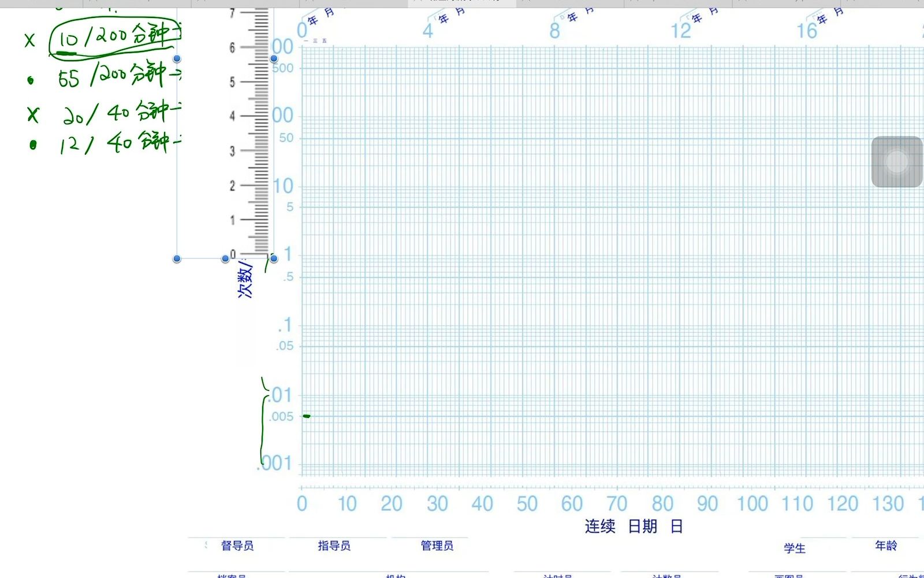This screenshot has width=924, height=578.
Task: Click week 8 on the top axis
Action: [x=554, y=31]
